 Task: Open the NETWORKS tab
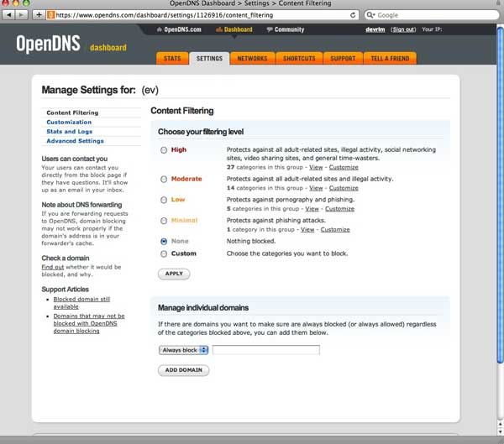coord(252,59)
